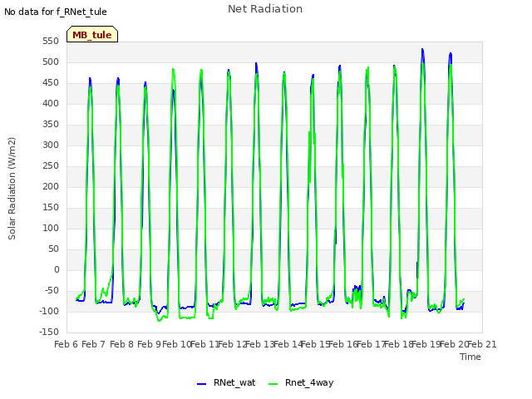Click the Time axis label

coord(470,357)
